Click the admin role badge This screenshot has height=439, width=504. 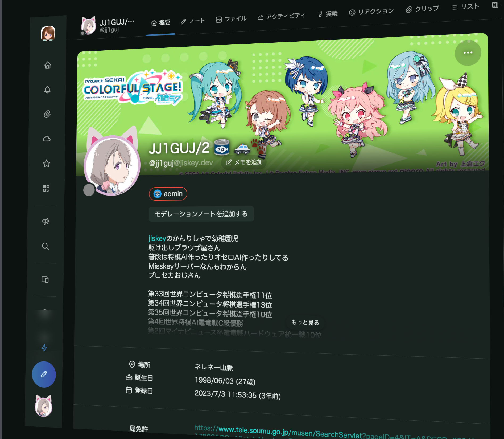168,194
